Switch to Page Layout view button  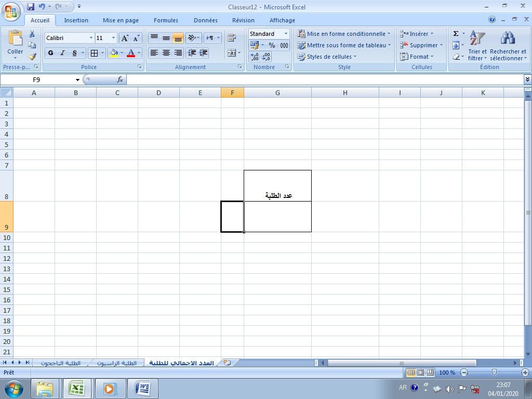point(420,373)
